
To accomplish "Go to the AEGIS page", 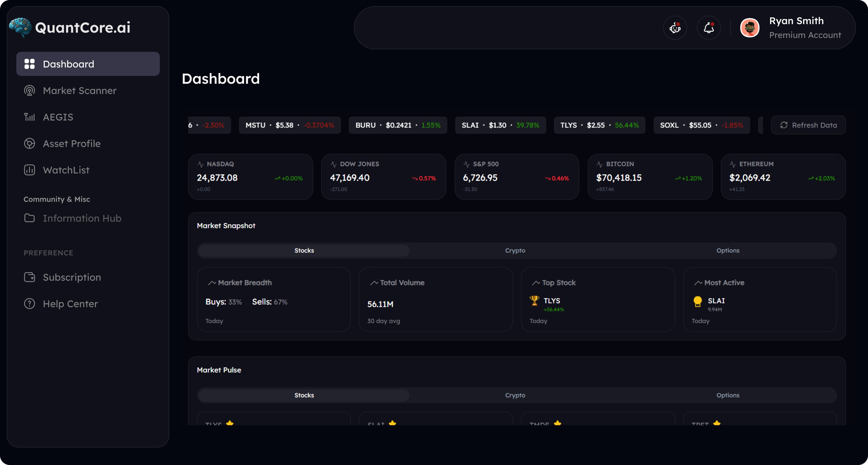I will pyautogui.click(x=58, y=117).
